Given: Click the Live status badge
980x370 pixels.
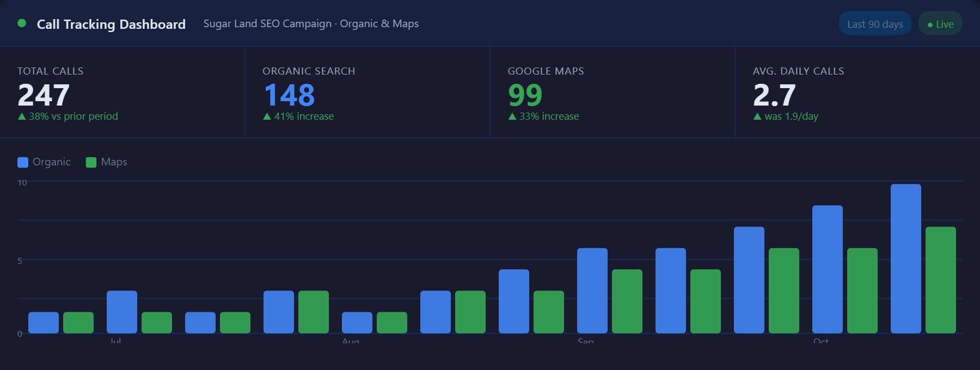Looking at the screenshot, I should [940, 24].
